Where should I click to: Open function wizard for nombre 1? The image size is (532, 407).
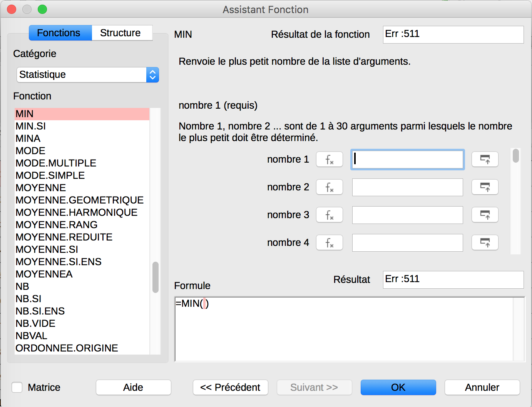pos(330,159)
